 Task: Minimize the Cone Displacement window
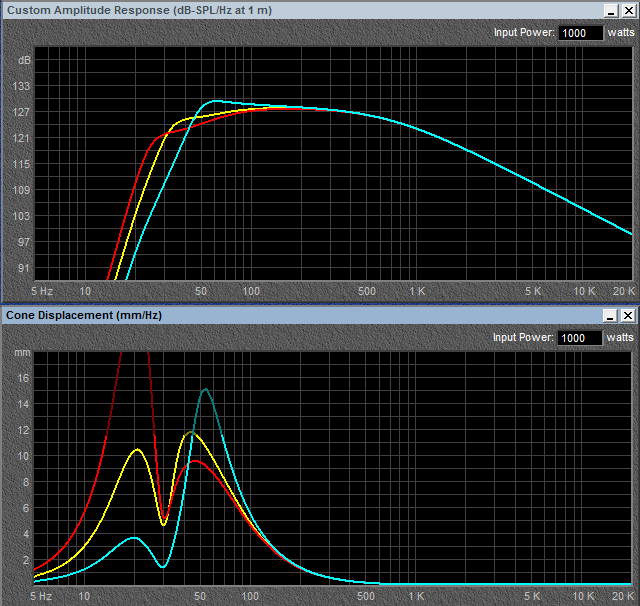tap(610, 315)
